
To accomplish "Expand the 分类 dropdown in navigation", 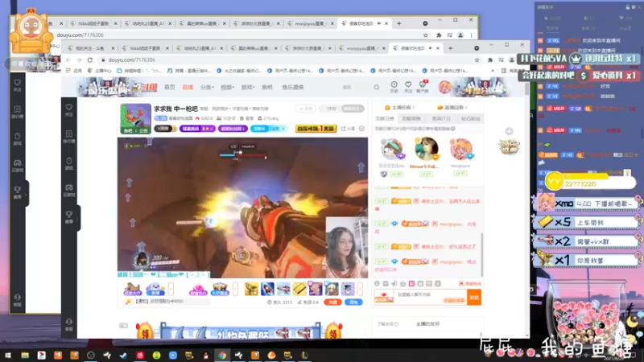I will click(x=207, y=87).
